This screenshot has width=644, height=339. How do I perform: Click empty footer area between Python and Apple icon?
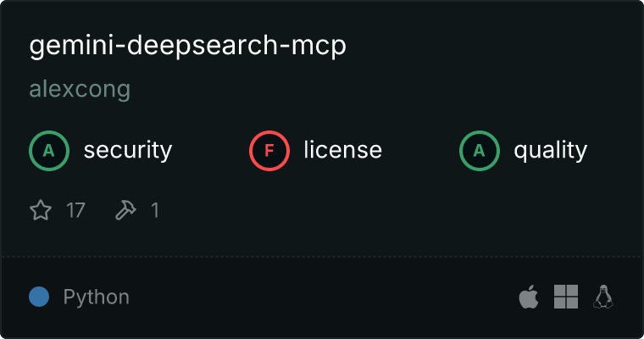coord(320,297)
